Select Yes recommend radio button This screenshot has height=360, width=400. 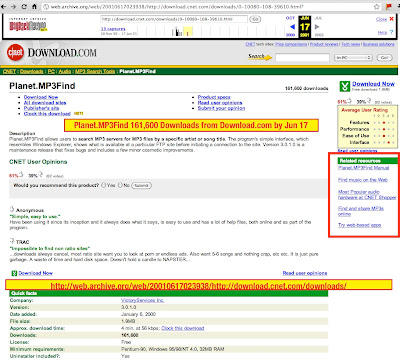(104, 185)
